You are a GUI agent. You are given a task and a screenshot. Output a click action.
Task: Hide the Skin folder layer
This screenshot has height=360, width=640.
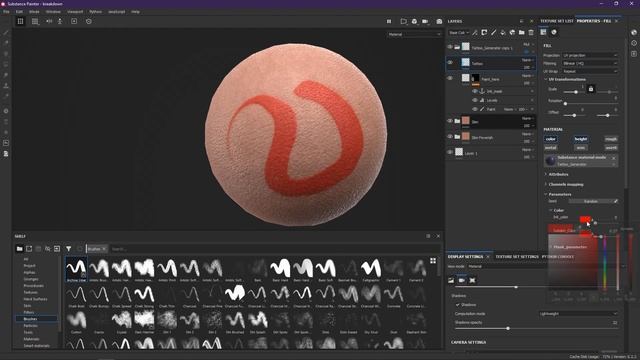450,121
